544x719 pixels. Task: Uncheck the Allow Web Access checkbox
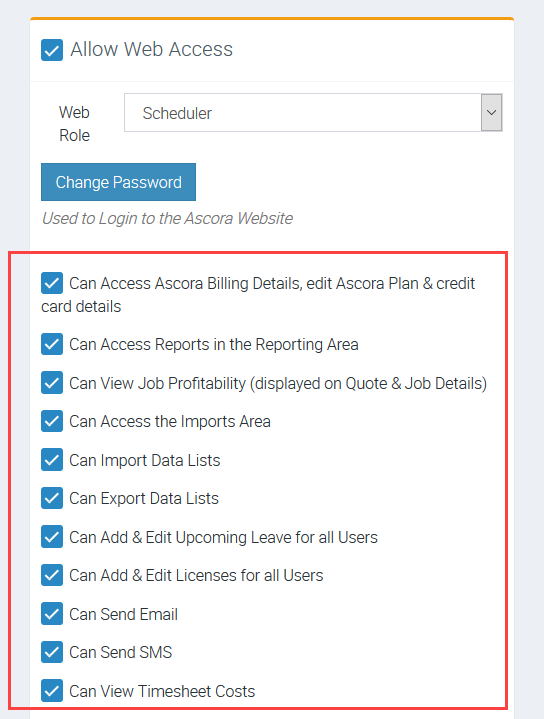[x=52, y=50]
